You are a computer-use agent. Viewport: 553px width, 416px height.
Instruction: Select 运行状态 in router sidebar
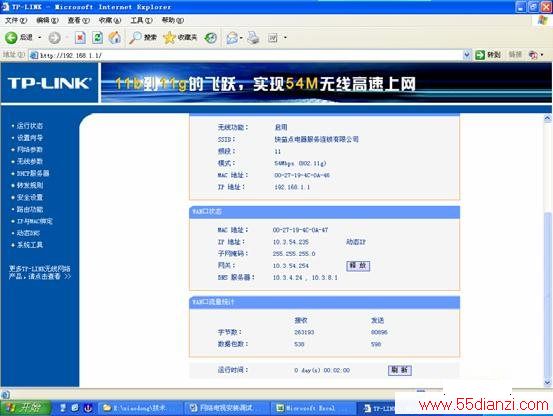pyautogui.click(x=30, y=126)
